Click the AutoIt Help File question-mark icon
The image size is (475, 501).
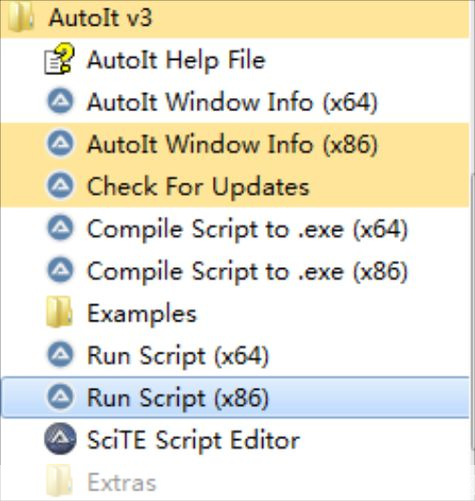pos(59,59)
